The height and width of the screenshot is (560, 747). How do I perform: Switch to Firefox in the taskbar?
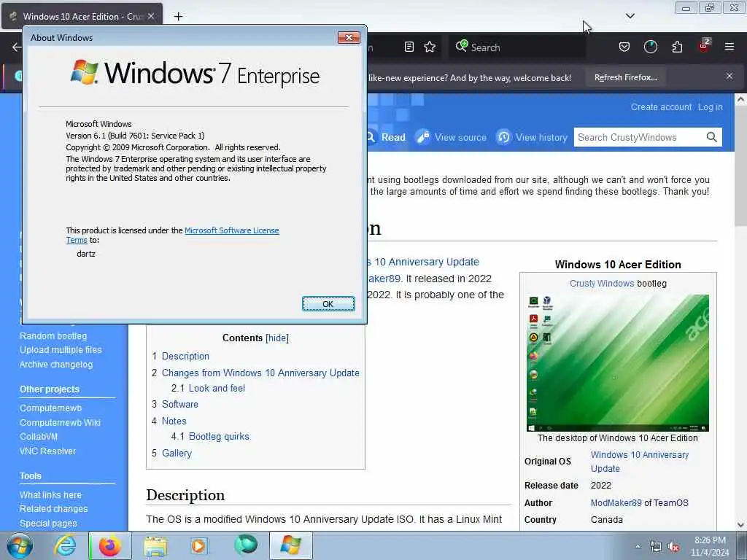pyautogui.click(x=110, y=545)
